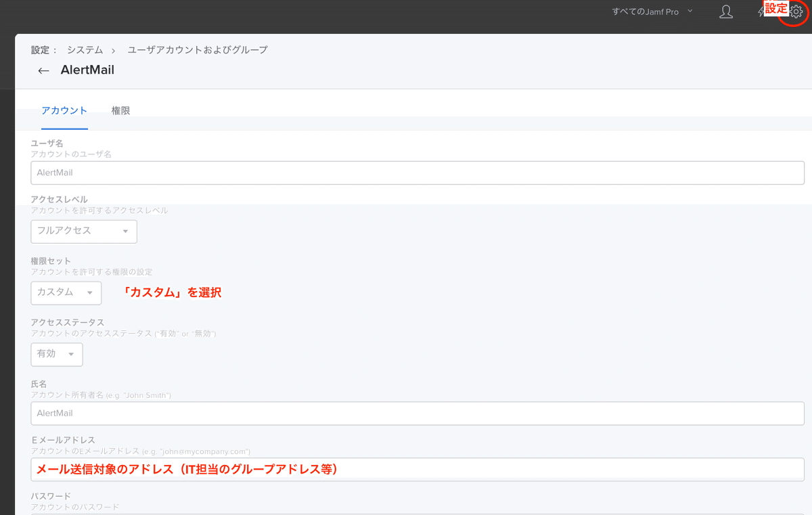Click the 氏名 input field
The image size is (812, 515).
(x=418, y=413)
